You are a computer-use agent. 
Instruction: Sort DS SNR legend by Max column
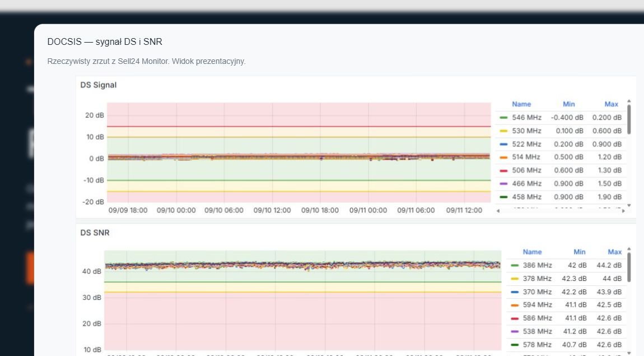614,252
